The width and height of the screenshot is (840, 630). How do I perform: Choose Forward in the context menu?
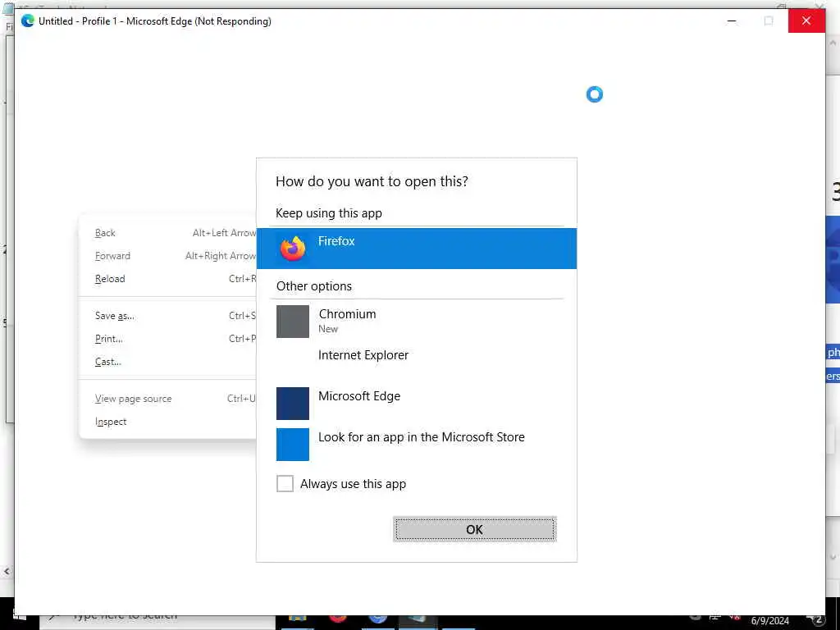(x=167, y=256)
